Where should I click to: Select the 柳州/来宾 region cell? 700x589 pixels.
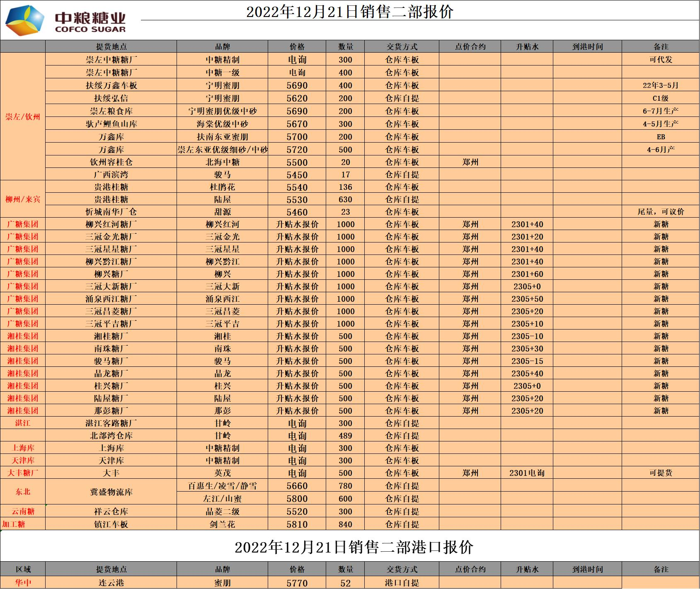click(23, 199)
